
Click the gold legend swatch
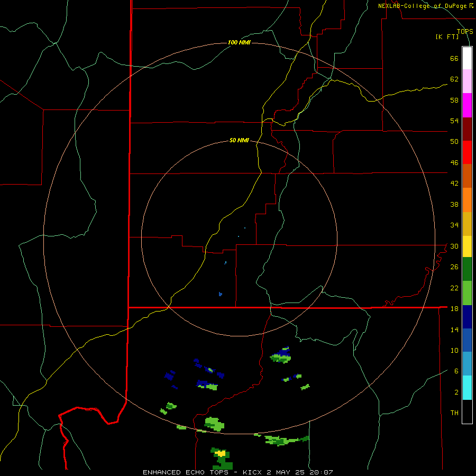467,224
